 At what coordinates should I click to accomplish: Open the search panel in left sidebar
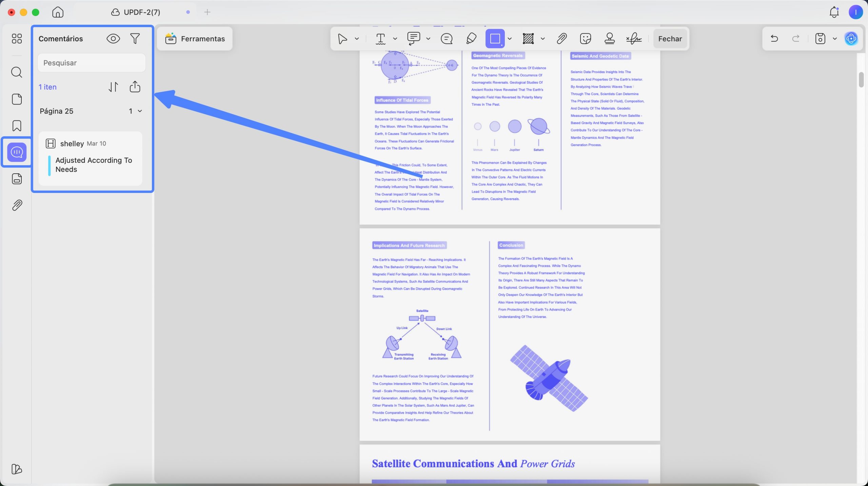[x=17, y=72]
